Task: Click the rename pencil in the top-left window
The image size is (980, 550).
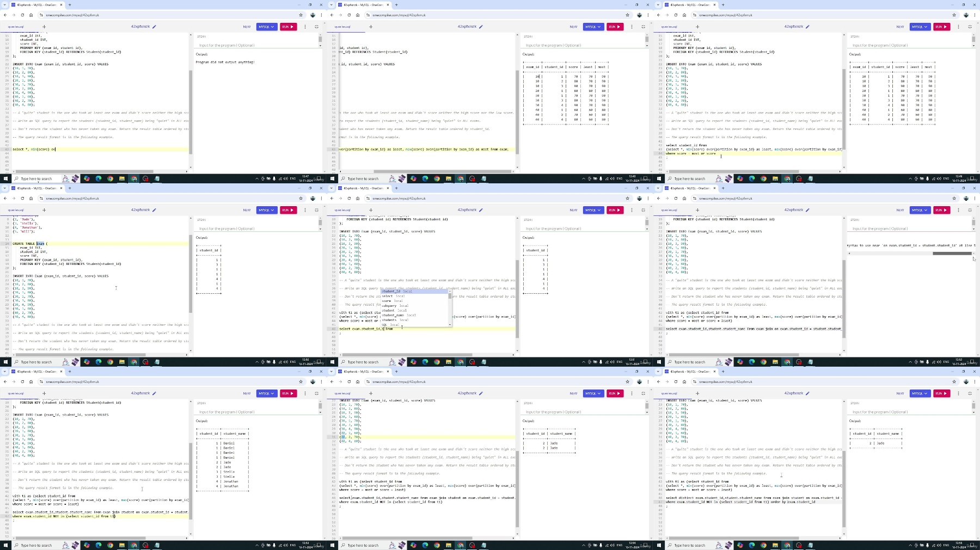Action: point(154,27)
